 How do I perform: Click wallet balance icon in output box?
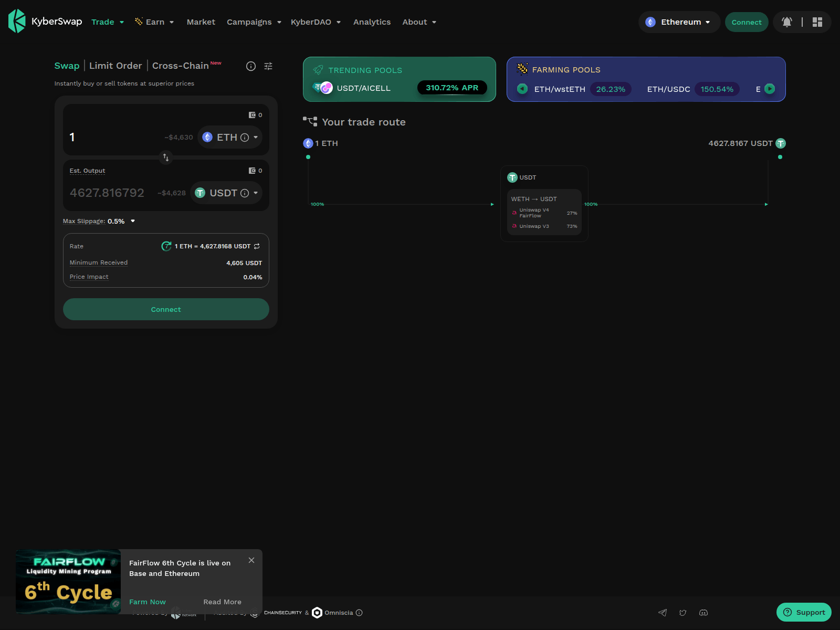(252, 171)
